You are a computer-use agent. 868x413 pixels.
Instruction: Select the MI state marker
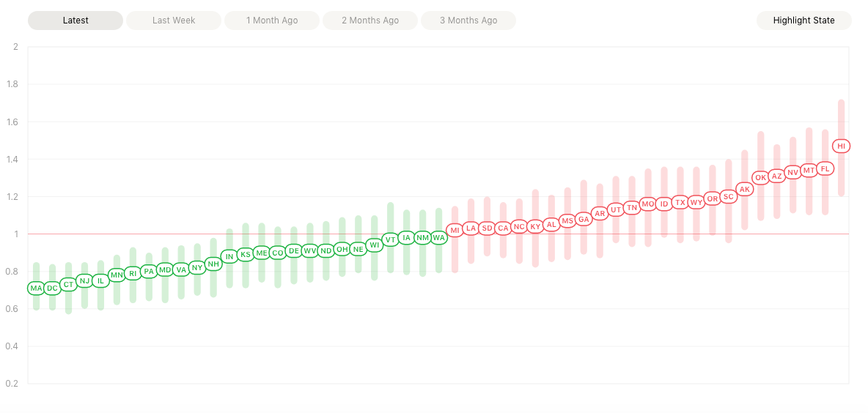(x=455, y=231)
